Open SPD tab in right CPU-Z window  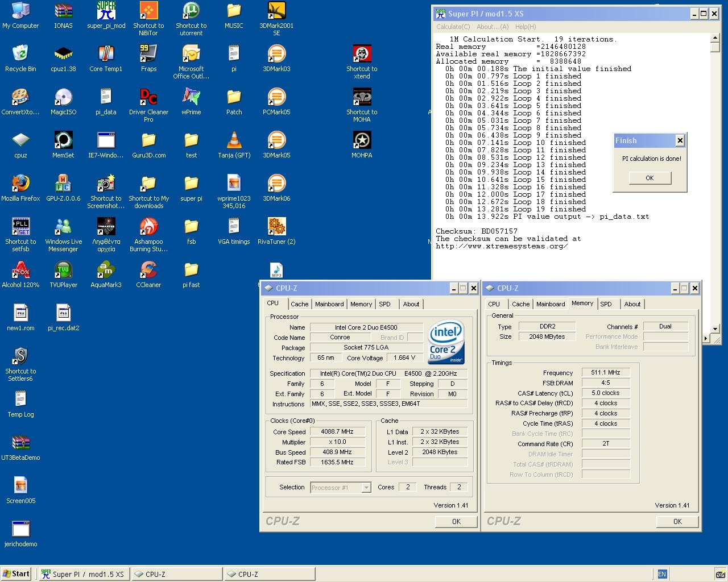tap(606, 304)
